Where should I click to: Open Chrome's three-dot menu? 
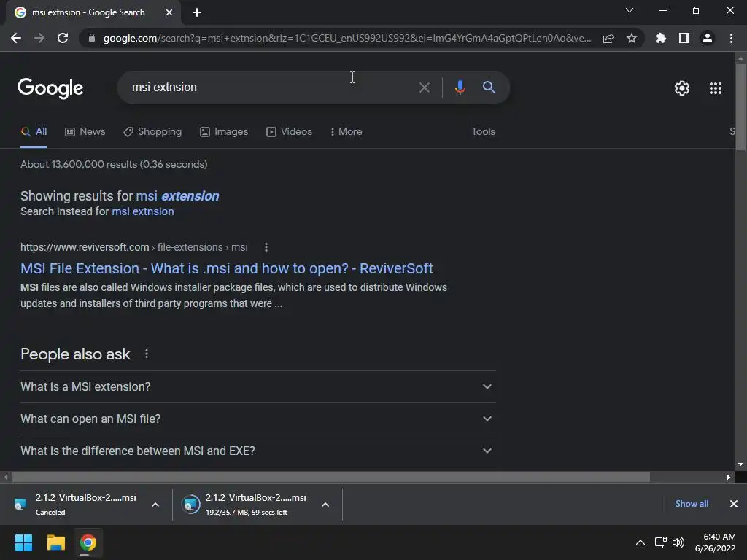pyautogui.click(x=731, y=38)
